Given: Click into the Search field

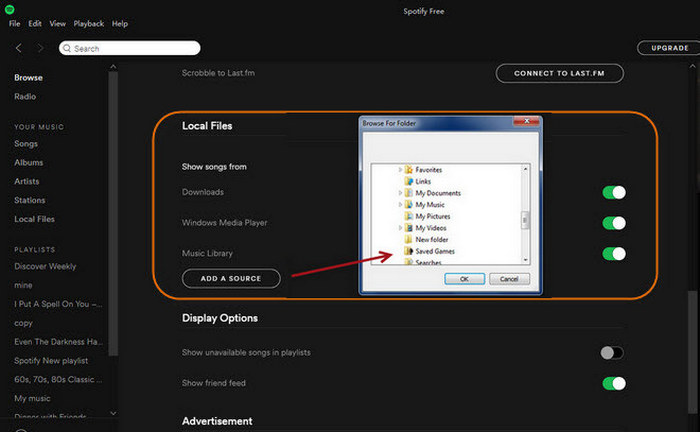Looking at the screenshot, I should point(129,48).
